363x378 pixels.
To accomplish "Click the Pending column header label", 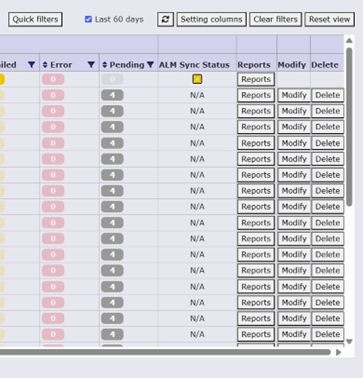I will point(127,65).
